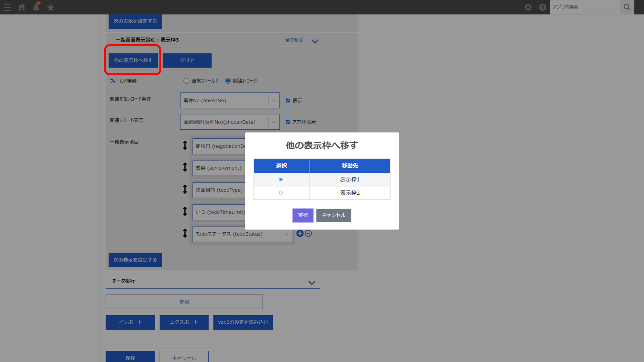The width and height of the screenshot is (644, 362).
Task: Click エクスポート button
Action: click(184, 322)
